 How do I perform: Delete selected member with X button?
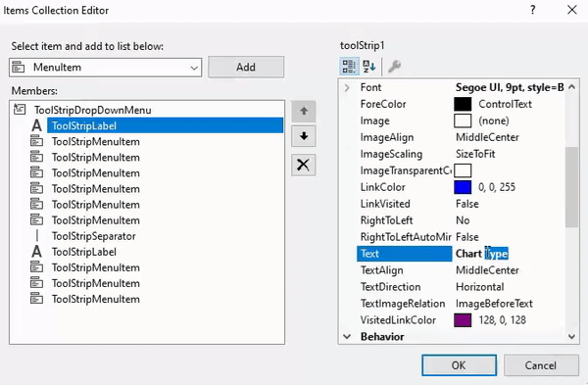pos(304,165)
